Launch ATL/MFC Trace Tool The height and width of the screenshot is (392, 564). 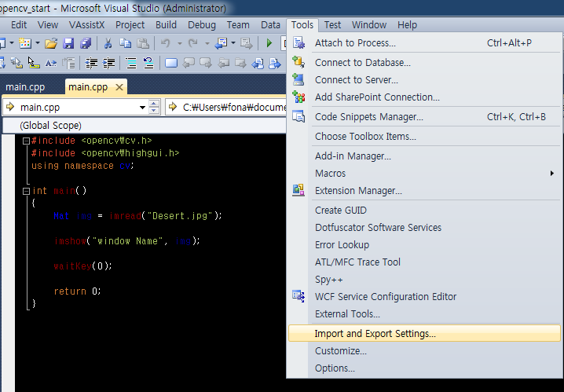[x=424, y=262]
